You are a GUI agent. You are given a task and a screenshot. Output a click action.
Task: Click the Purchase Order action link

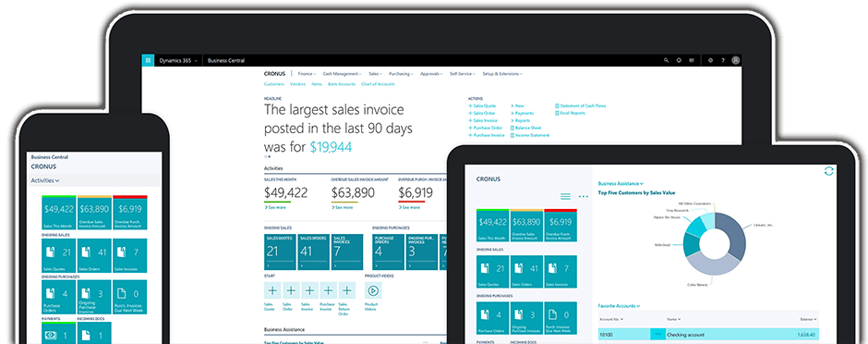(486, 128)
